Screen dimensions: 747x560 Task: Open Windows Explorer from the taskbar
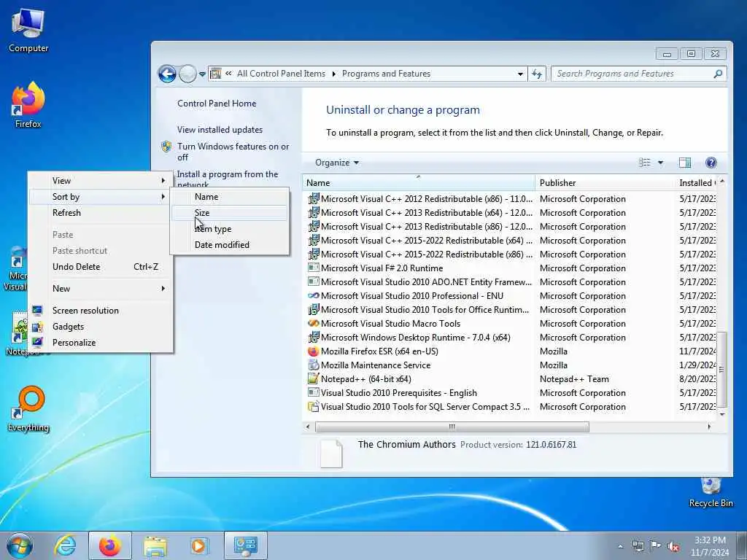tap(155, 545)
